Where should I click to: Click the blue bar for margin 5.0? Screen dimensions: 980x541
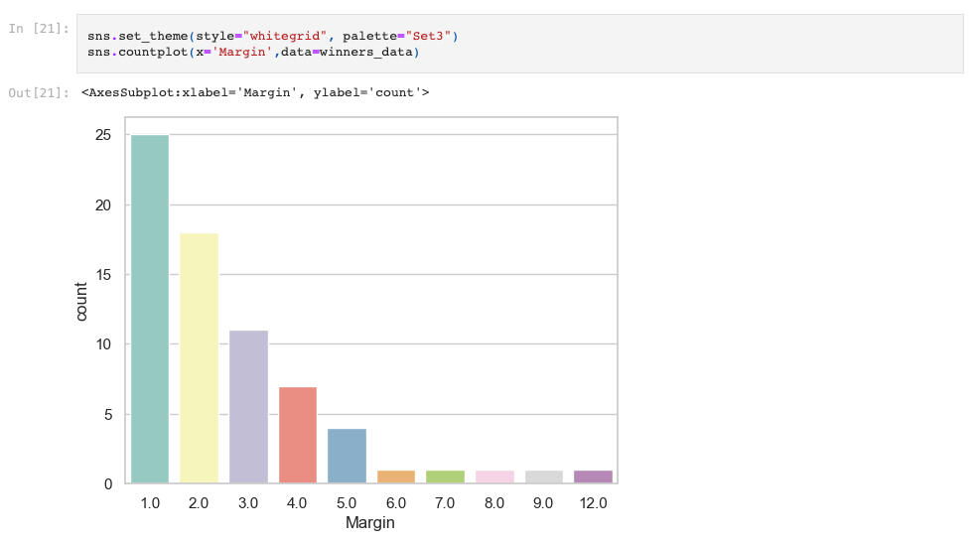347,456
